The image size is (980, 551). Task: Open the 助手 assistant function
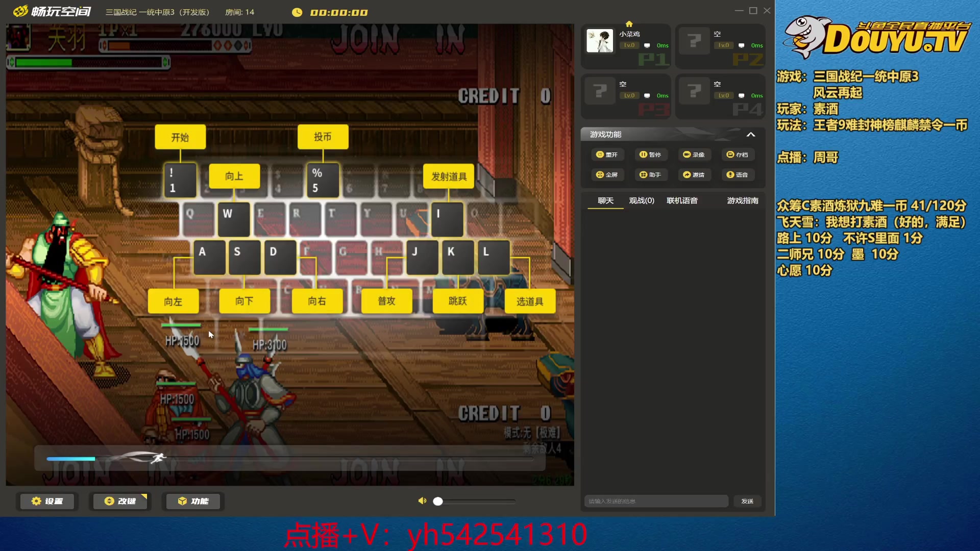click(x=651, y=174)
